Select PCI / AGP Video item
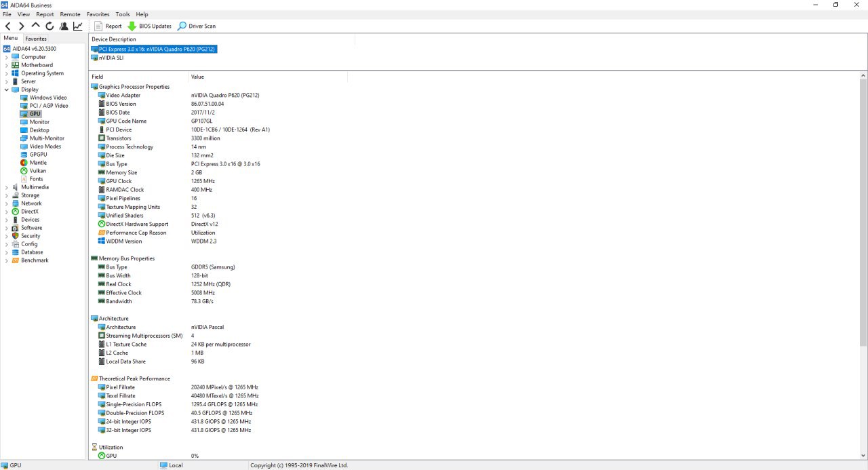868x470 pixels. point(49,106)
